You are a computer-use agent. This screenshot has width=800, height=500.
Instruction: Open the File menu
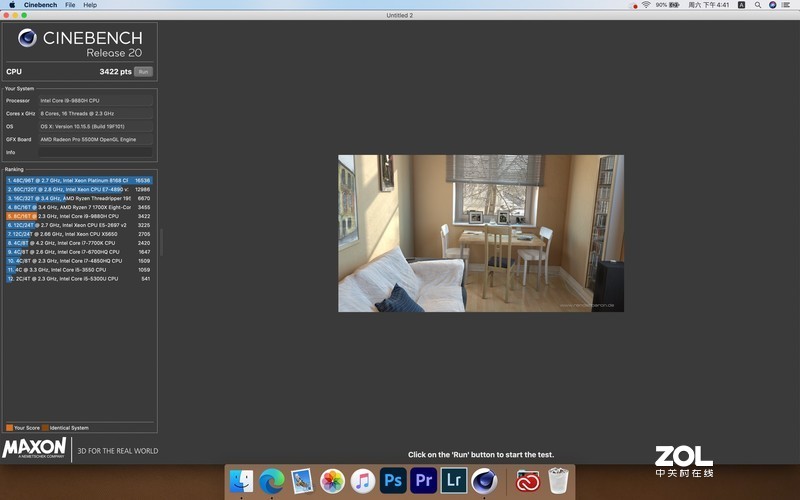70,5
